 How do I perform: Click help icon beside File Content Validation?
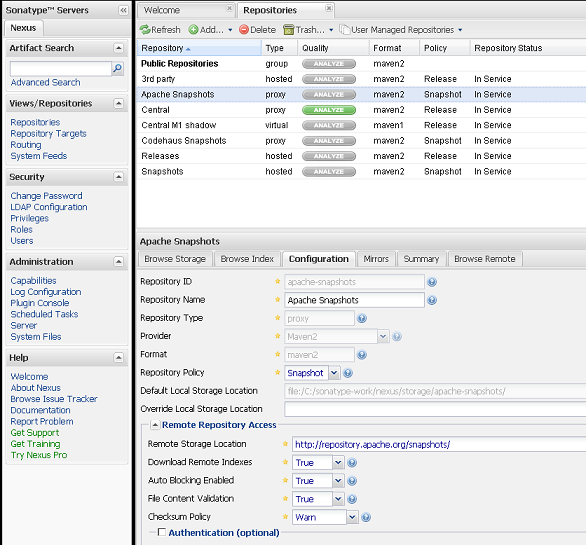pyautogui.click(x=352, y=499)
